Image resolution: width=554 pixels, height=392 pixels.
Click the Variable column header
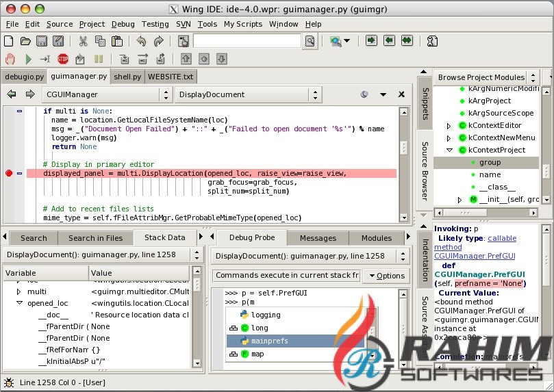point(46,273)
